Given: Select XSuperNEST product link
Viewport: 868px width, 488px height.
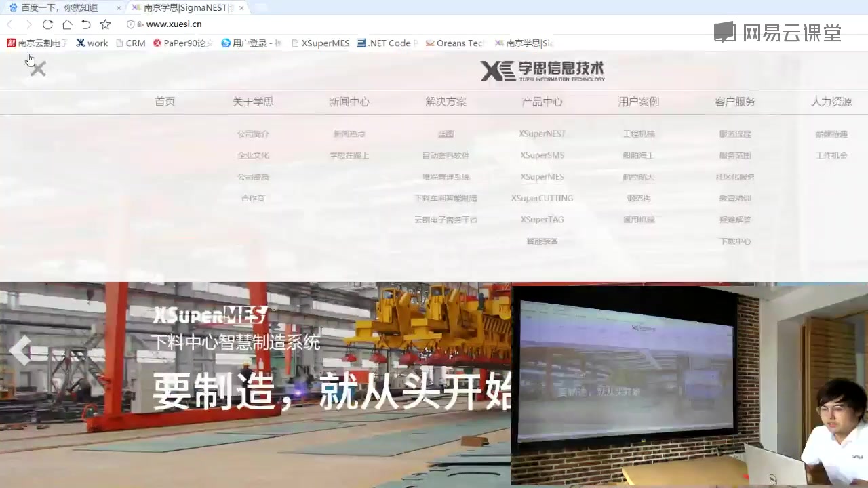Looking at the screenshot, I should [542, 134].
